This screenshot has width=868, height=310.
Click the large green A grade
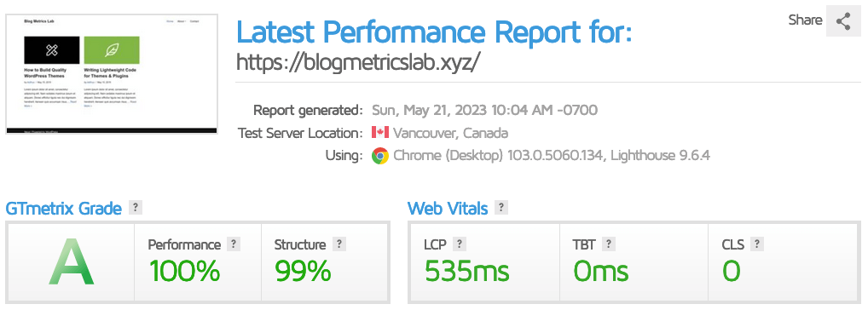[72, 262]
